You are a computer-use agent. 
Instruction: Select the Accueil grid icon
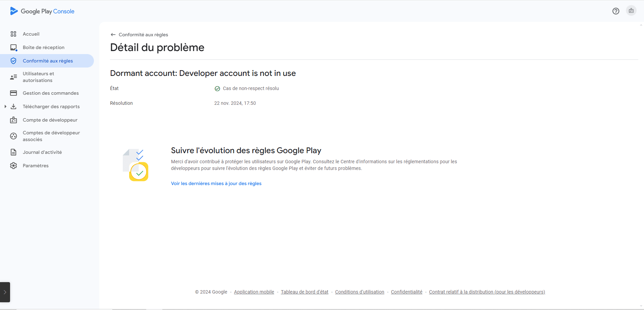[13, 34]
